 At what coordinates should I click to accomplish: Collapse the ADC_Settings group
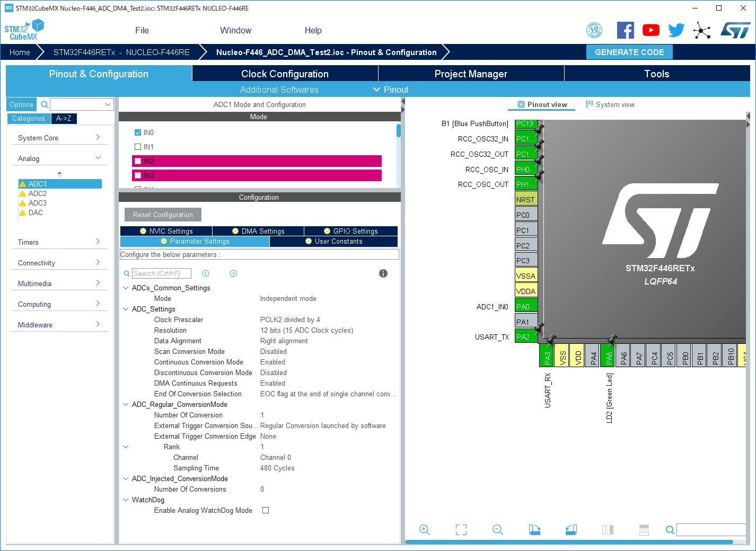coord(126,309)
